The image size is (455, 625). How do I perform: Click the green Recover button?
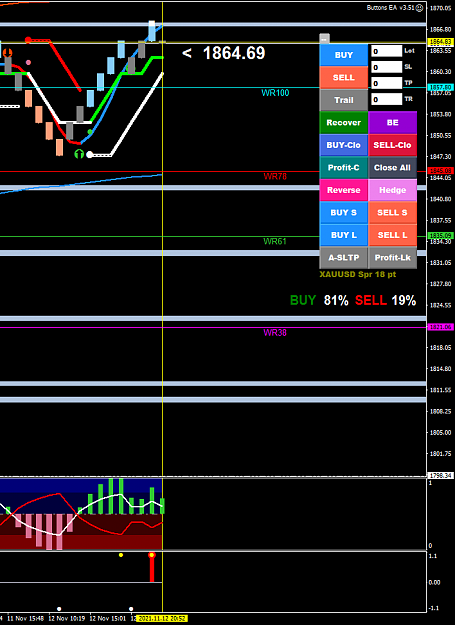click(343, 122)
